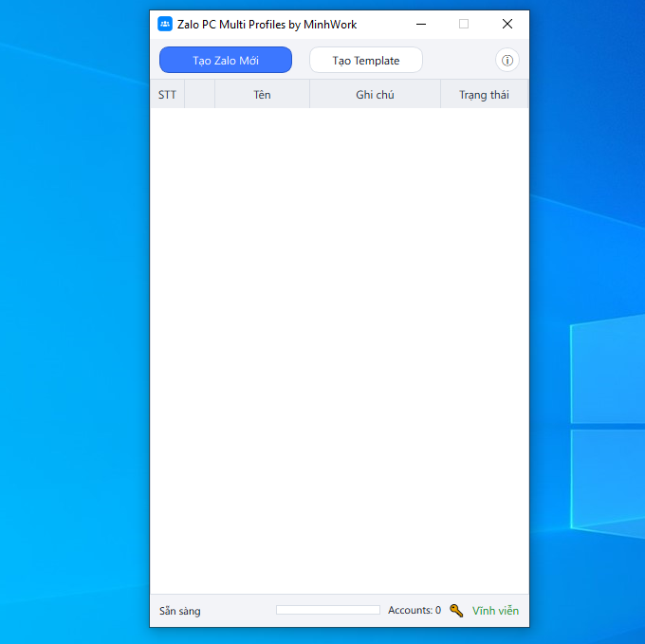The height and width of the screenshot is (644, 645).
Task: Click the Vĩnh viễn license text
Action: (495, 611)
